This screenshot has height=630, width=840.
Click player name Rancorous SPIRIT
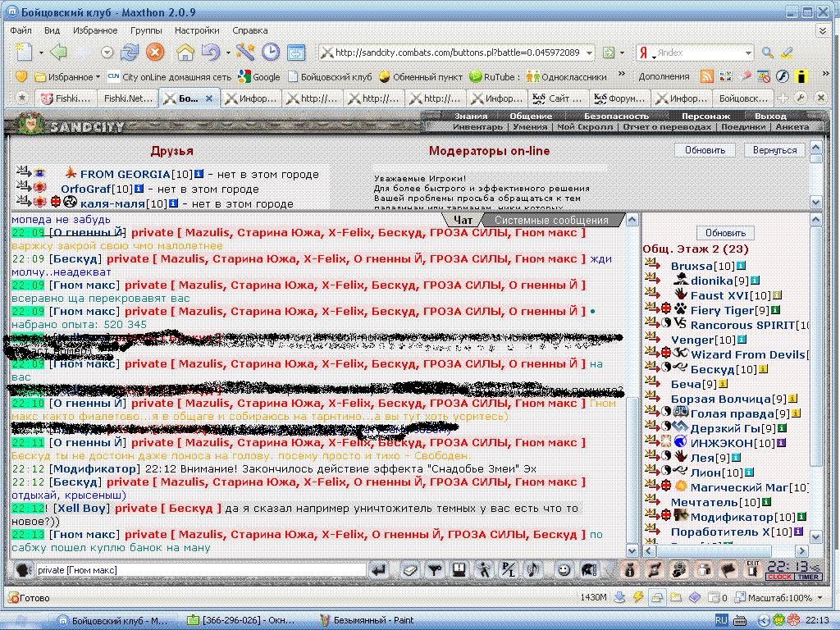[742, 325]
